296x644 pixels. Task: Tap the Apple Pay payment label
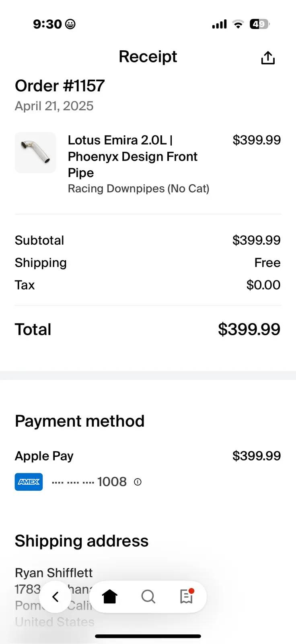tap(44, 456)
